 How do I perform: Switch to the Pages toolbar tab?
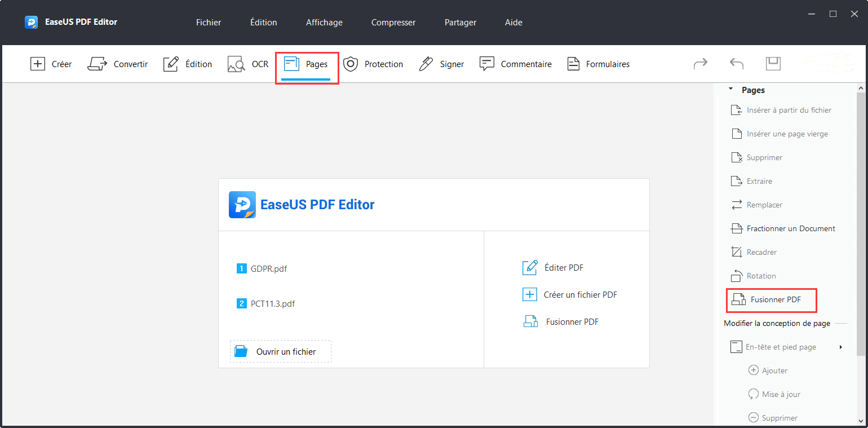coord(306,64)
